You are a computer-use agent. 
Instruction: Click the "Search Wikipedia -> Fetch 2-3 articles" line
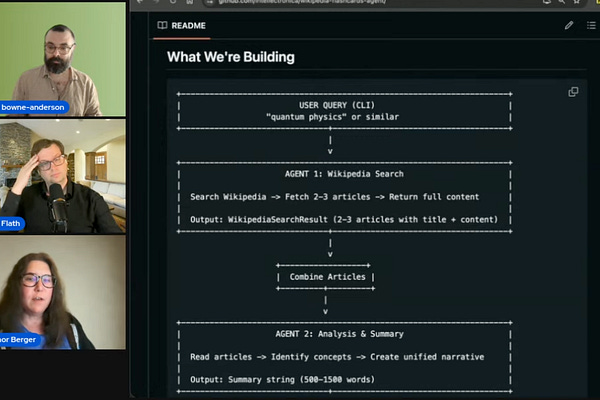pyautogui.click(x=334, y=197)
